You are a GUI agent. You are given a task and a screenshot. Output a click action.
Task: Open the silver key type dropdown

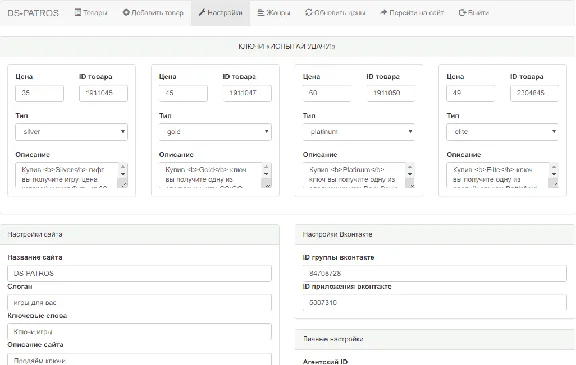click(71, 132)
